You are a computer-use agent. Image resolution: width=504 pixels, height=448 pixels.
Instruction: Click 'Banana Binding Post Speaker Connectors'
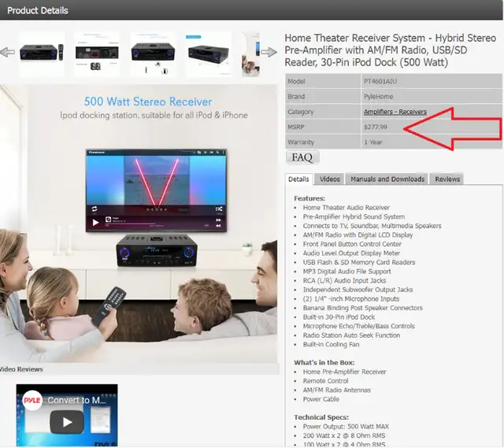coord(362,308)
